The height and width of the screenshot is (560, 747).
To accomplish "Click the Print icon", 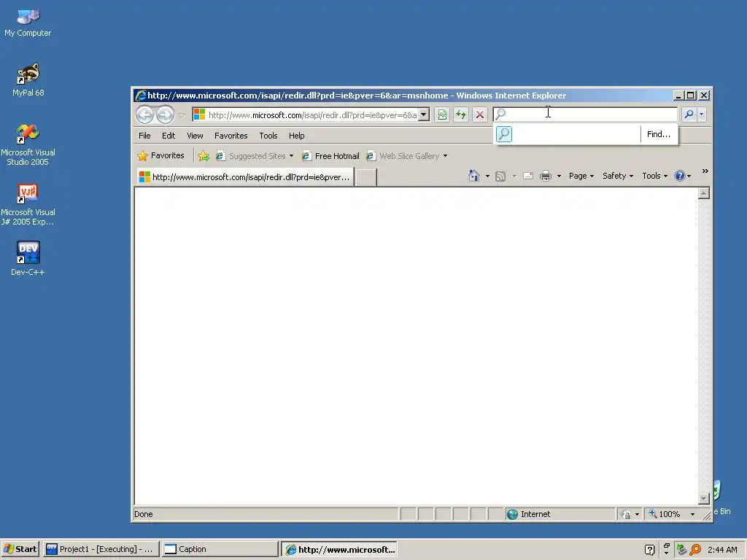I will point(546,176).
